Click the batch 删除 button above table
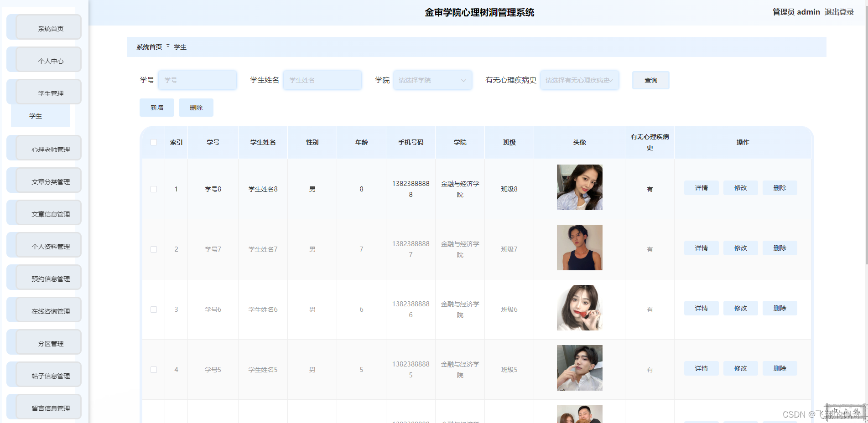This screenshot has height=423, width=868. click(x=196, y=108)
